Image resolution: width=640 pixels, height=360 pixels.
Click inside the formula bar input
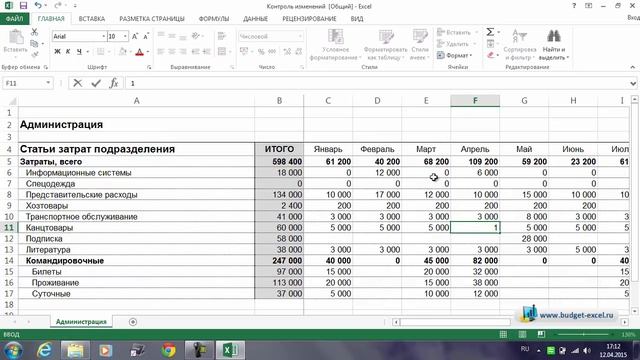click(x=376, y=83)
